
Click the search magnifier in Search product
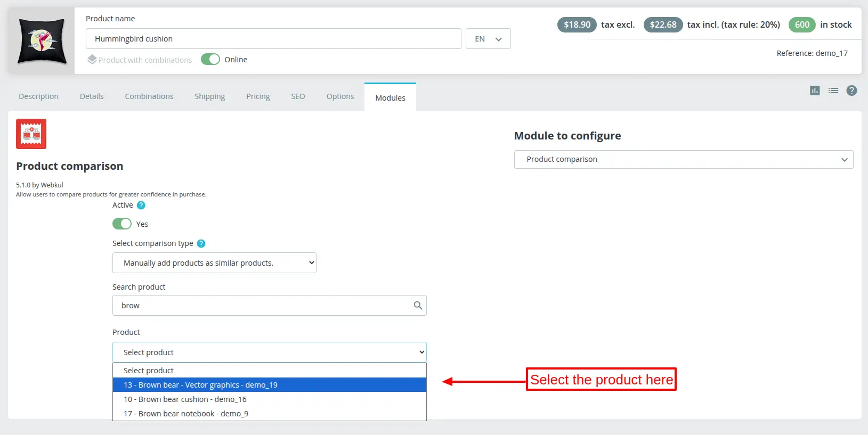(418, 306)
